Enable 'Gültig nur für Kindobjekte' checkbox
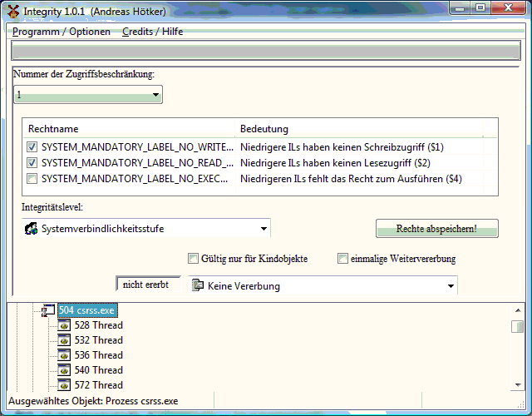Screen dimensions: 532x416 [194, 259]
